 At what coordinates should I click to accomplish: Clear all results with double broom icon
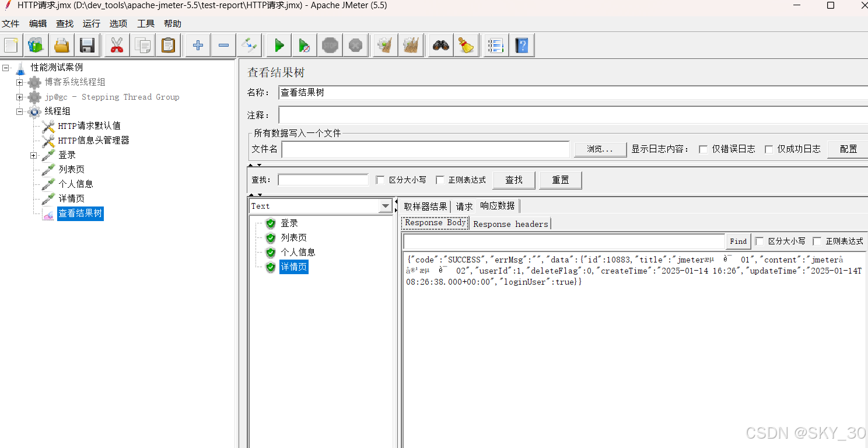[411, 45]
